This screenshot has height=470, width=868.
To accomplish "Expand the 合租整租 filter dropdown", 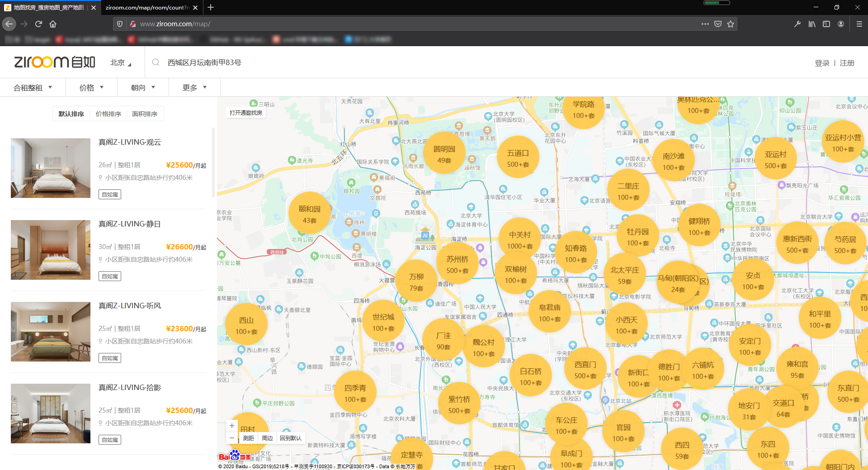I will pyautogui.click(x=33, y=88).
